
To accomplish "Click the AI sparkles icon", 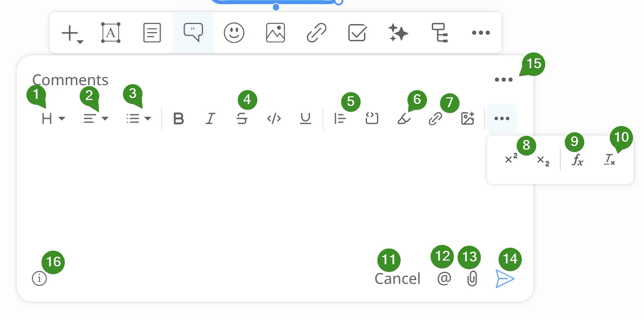I will click(398, 33).
